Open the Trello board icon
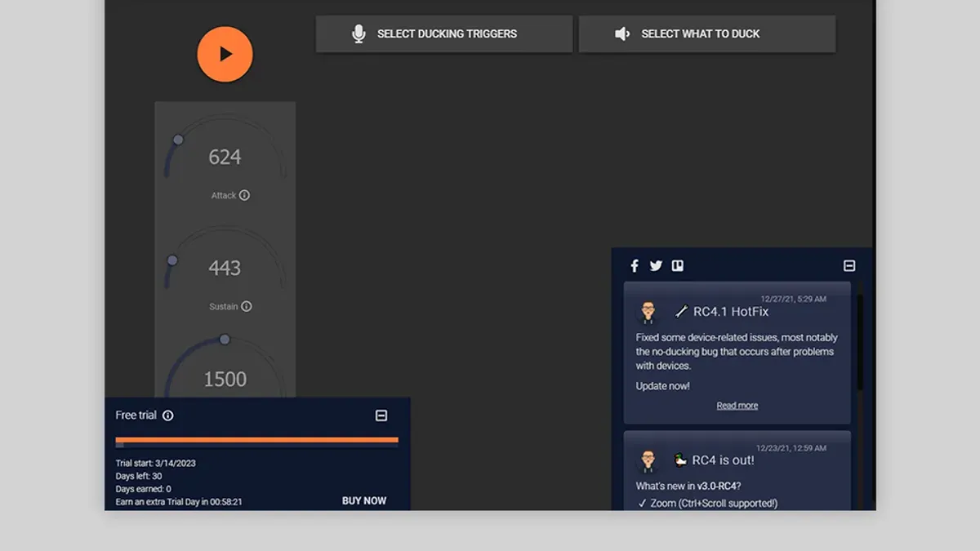The height and width of the screenshot is (551, 980). [x=677, y=265]
